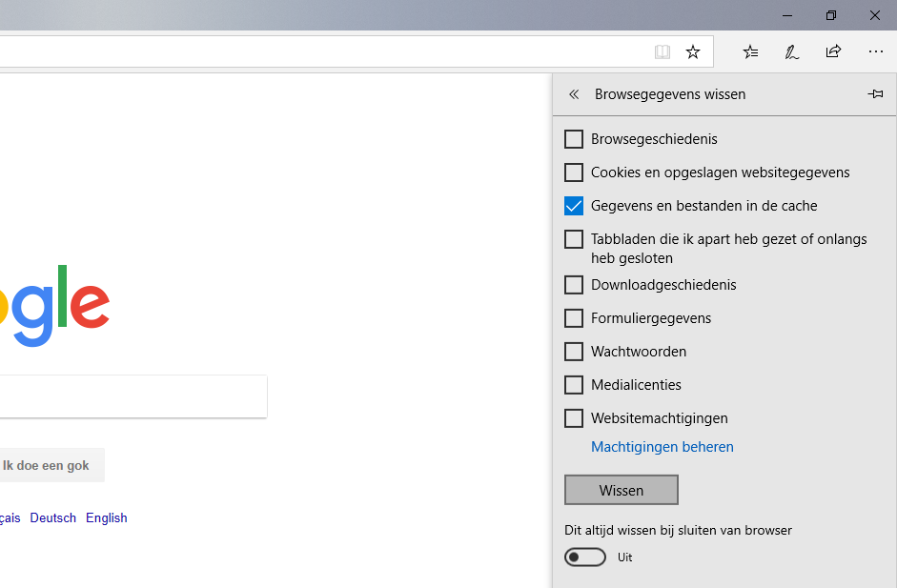Check Cookies en opgeslagen websitegegevens
The height and width of the screenshot is (588, 897).
574,172
